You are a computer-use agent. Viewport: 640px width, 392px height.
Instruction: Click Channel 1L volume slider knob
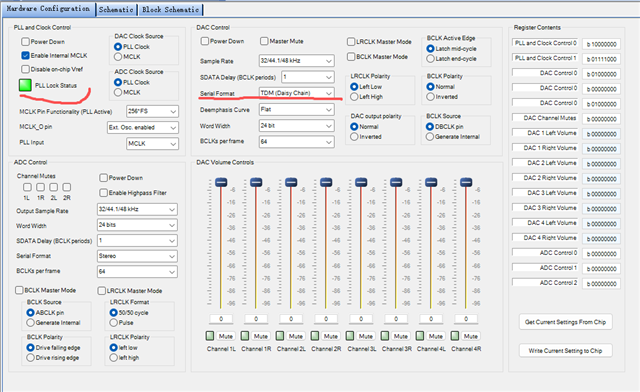click(221, 182)
